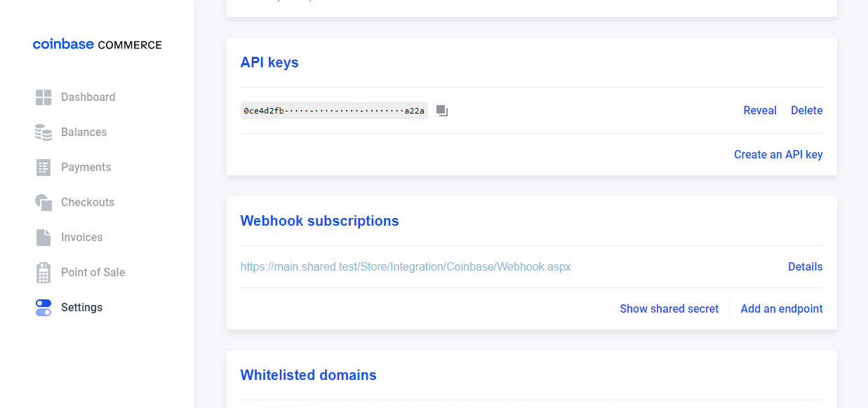Click the Coinbase Commerce logo
Image resolution: width=868 pixels, height=408 pixels.
[x=97, y=45]
